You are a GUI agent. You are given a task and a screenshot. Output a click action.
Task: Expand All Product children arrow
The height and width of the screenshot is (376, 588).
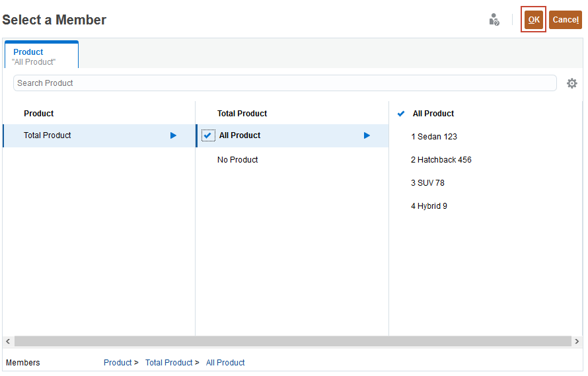367,135
